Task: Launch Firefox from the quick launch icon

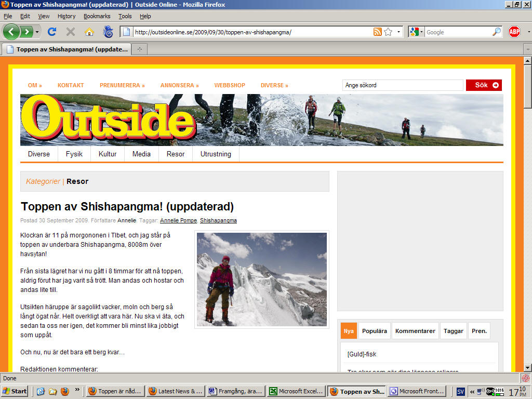Action: (64, 391)
